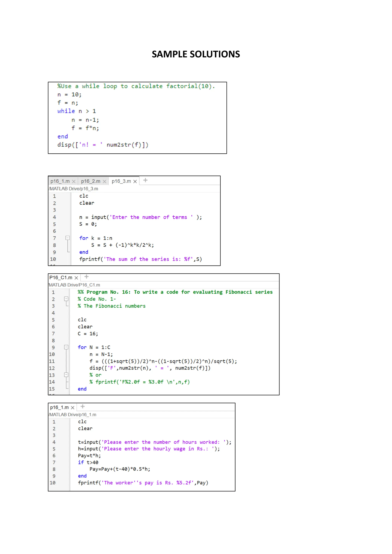Close the p16_1.m tab in bottom editor
The image size is (392, 554).
click(x=72, y=407)
